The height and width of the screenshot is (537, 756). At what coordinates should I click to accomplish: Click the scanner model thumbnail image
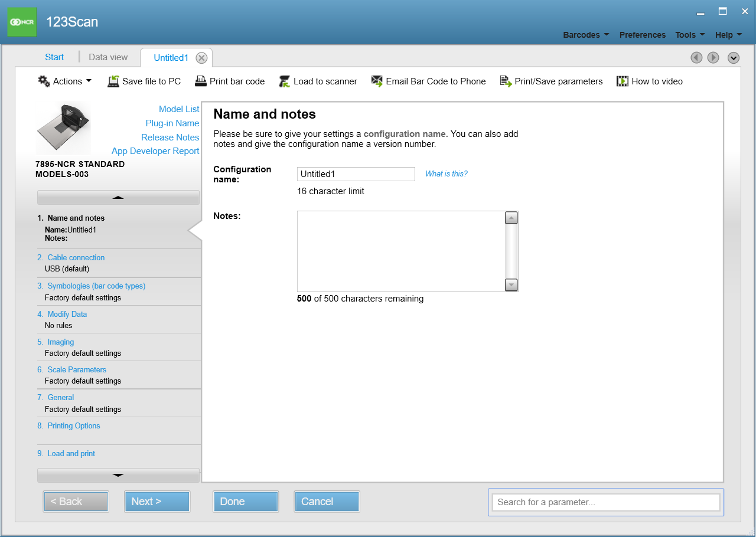click(x=63, y=128)
